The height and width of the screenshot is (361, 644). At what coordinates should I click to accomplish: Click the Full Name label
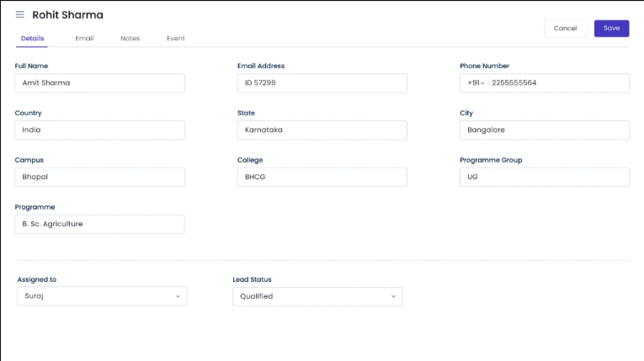[31, 66]
